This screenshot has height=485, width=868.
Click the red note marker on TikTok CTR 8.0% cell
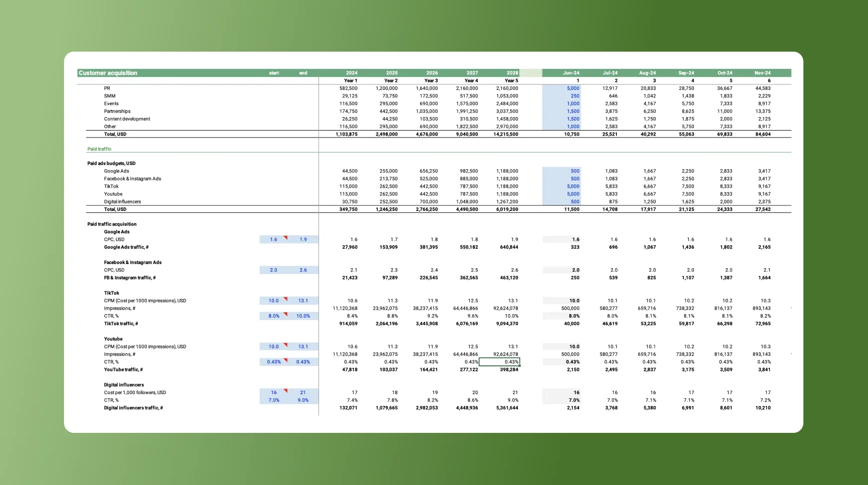tap(285, 314)
